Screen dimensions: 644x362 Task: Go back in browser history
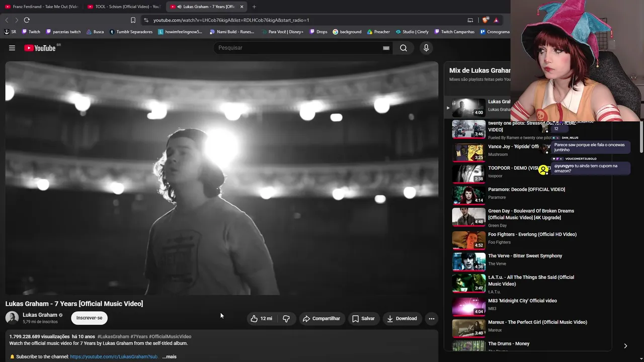pyautogui.click(x=7, y=20)
